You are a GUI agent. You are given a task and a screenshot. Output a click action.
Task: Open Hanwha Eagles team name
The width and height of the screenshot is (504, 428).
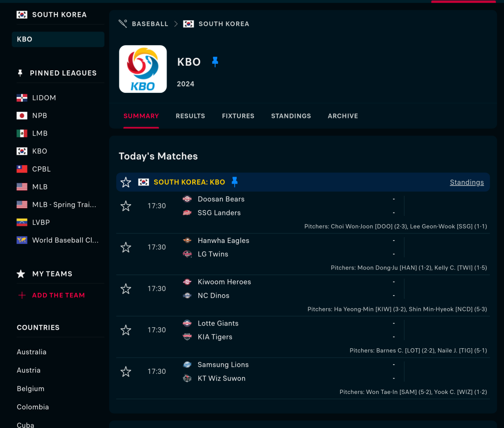pyautogui.click(x=224, y=241)
